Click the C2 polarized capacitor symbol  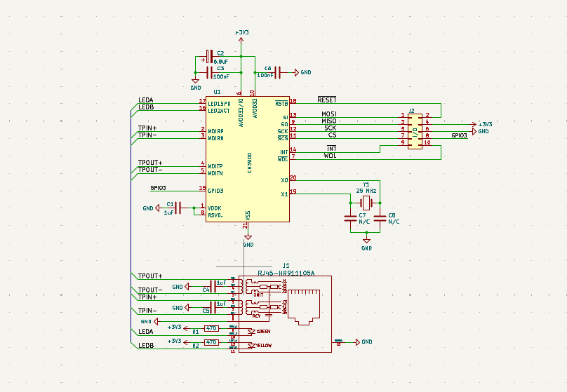click(208, 56)
